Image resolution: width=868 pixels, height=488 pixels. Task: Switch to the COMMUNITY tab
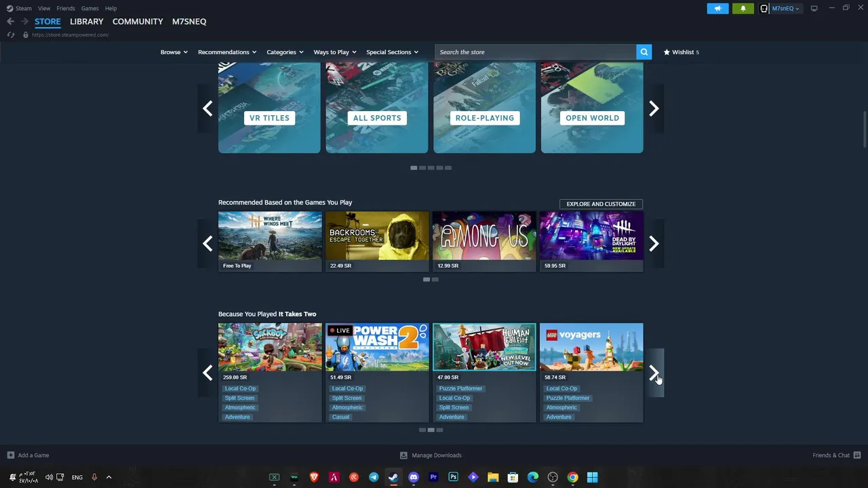coord(138,22)
